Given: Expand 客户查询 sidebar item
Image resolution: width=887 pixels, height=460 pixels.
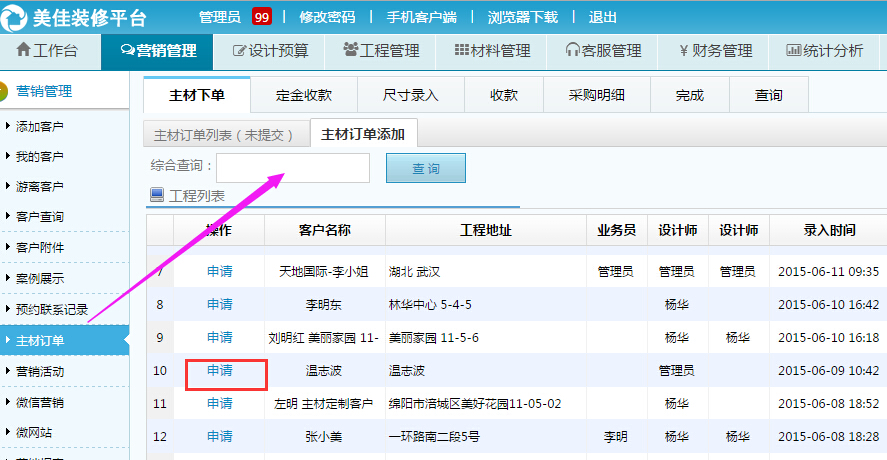Looking at the screenshot, I should pyautogui.click(x=40, y=217).
